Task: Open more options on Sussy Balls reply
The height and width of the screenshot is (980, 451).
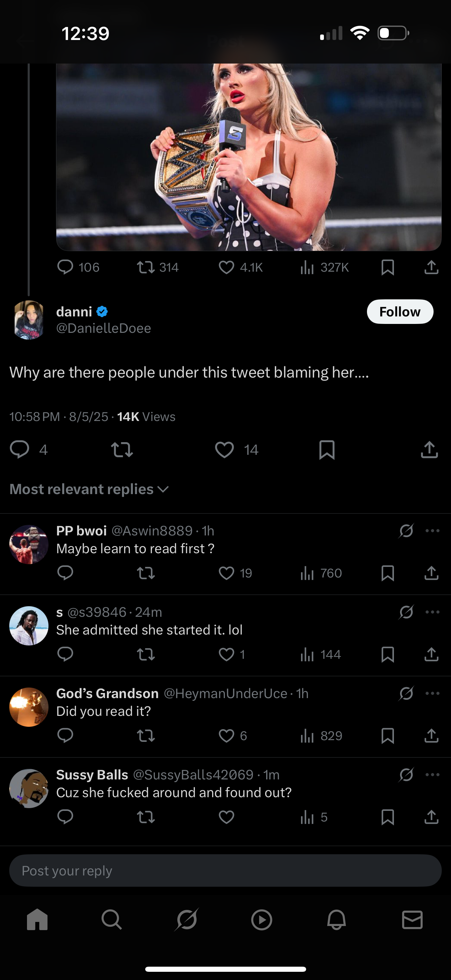Action: coord(432,775)
